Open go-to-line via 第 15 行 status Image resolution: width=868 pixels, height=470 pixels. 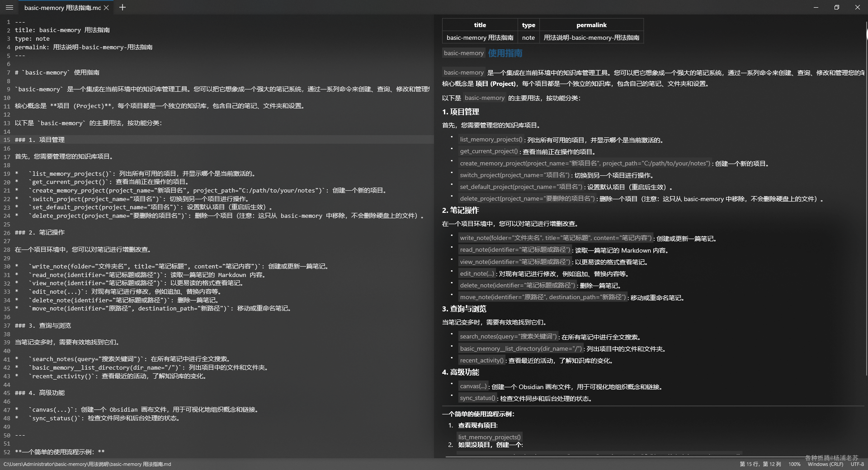coord(760,464)
